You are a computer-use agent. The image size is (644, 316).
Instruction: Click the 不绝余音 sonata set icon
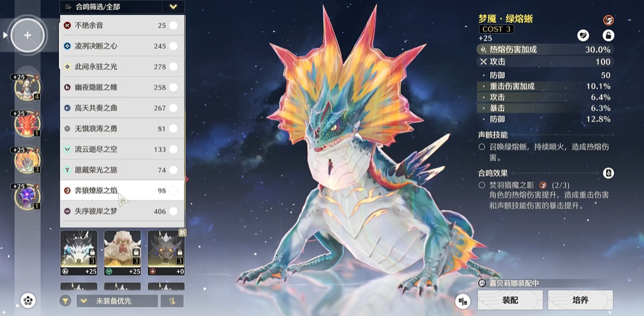pyautogui.click(x=68, y=26)
